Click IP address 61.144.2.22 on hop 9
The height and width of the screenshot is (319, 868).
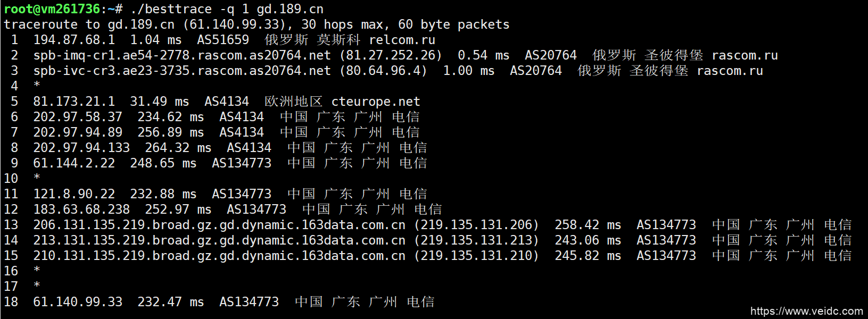(74, 163)
